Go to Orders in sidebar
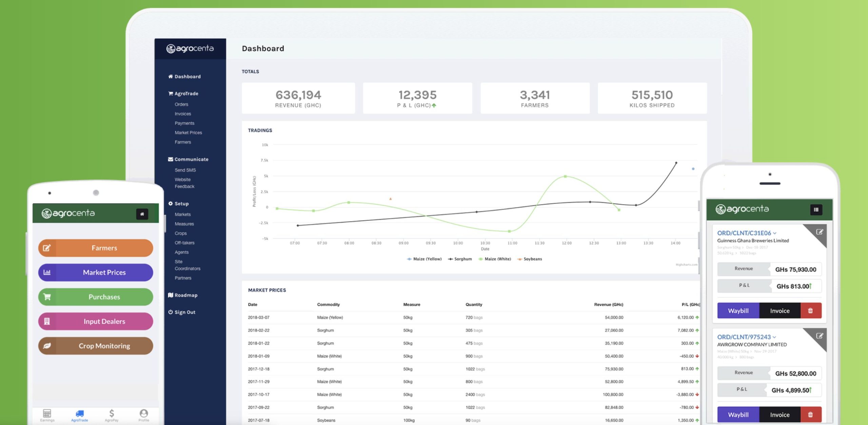 click(x=181, y=104)
